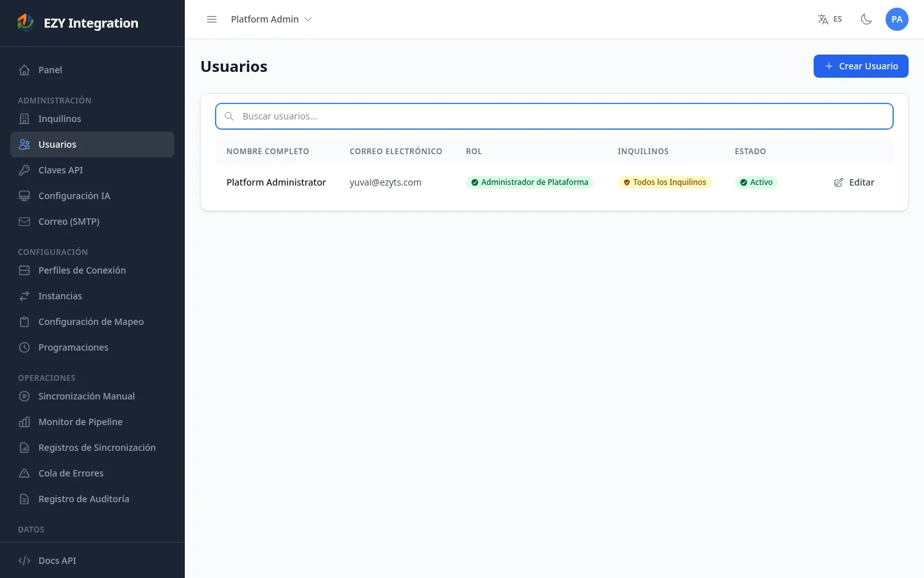Viewport: 924px width, 578px height.
Task: Click the CORREO ELECTRÓNICO column header
Action: tap(396, 152)
